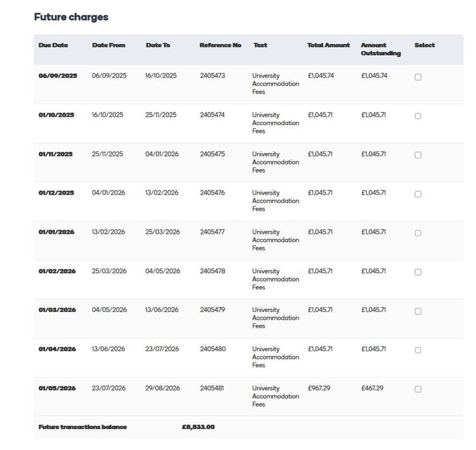
Task: Click the Select column header
Action: click(x=424, y=45)
